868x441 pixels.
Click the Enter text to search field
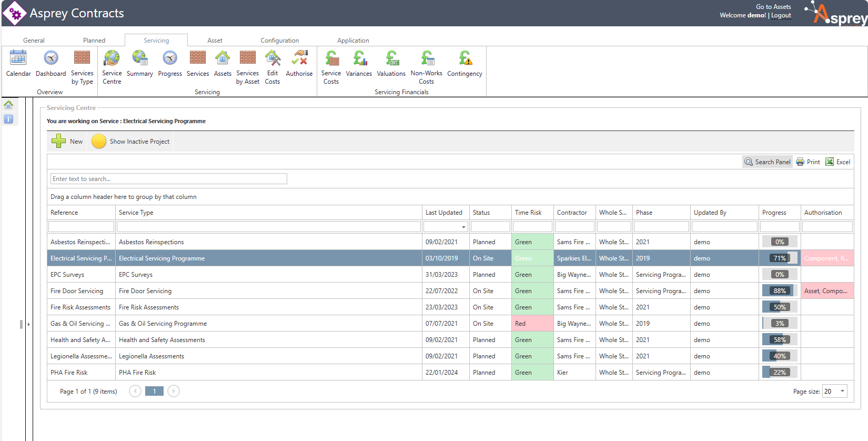click(x=168, y=179)
